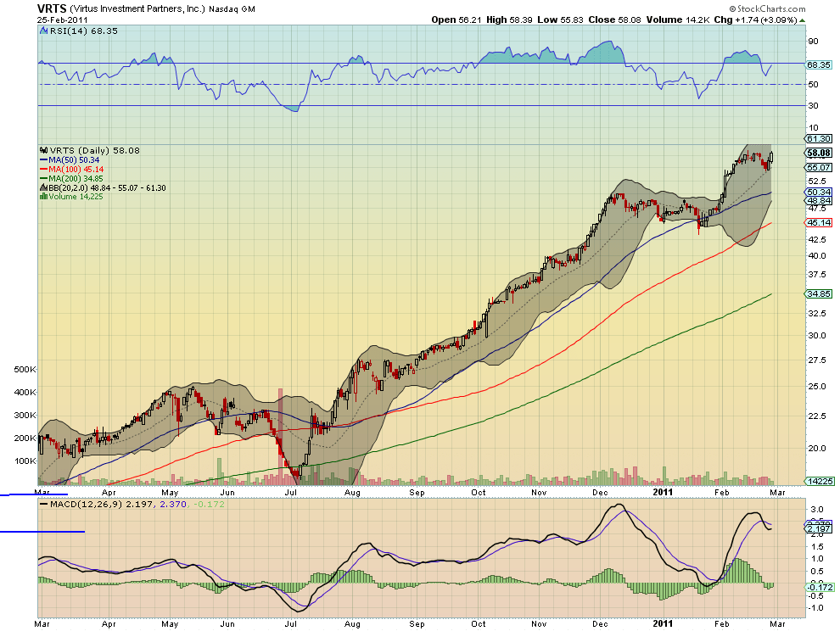Click the green -0.172 histogram tag on MACD axis
The image size is (840, 631).
(820, 588)
